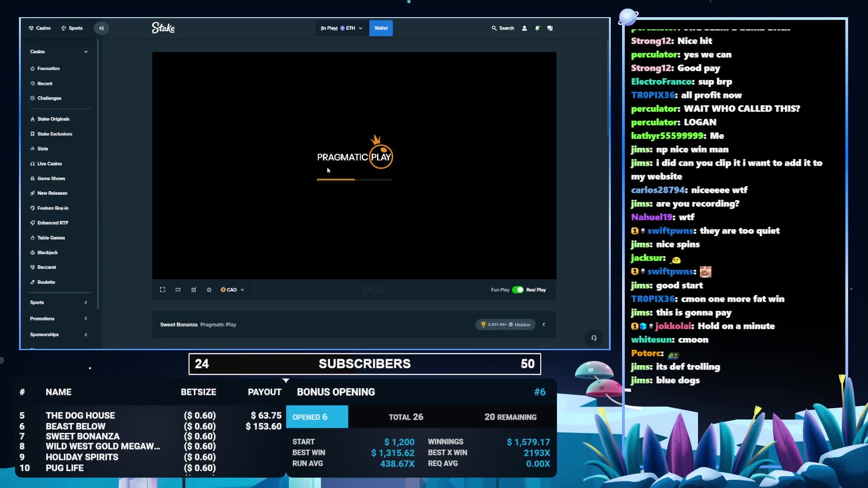Open live stats chart icon
The height and width of the screenshot is (488, 868).
click(193, 290)
